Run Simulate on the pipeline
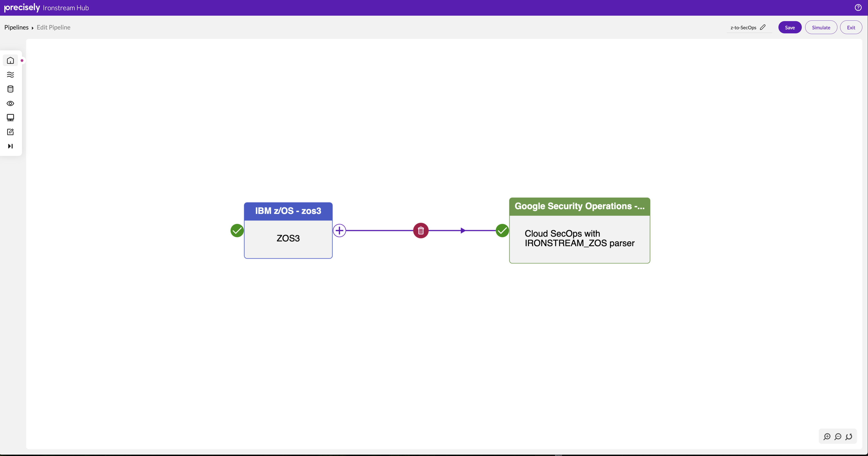This screenshot has height=456, width=868. 821,27
